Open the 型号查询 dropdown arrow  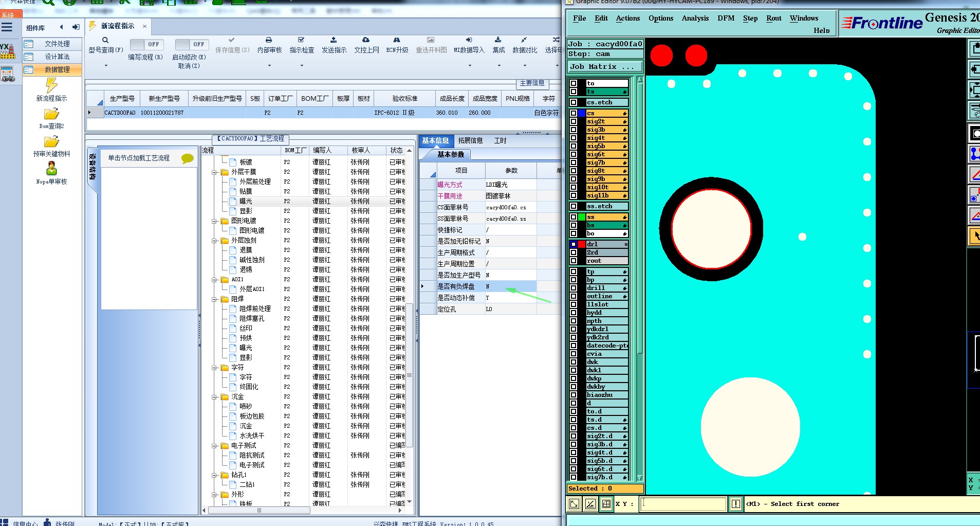[x=106, y=66]
